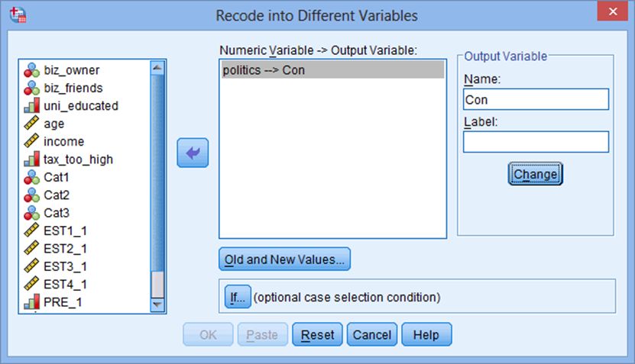Open the If case selection condition
Image resolution: width=635 pixels, height=364 pixels.
pyautogui.click(x=238, y=298)
